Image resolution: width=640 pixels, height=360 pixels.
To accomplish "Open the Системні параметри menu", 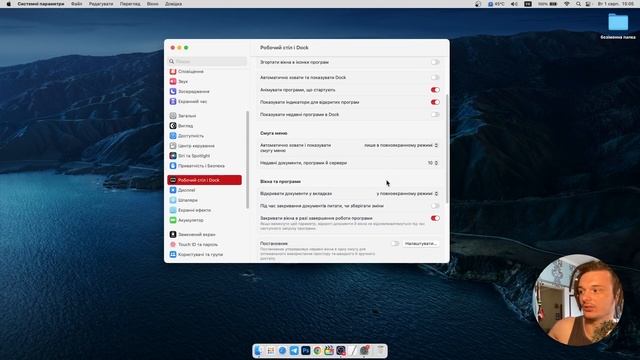I will point(40,4).
